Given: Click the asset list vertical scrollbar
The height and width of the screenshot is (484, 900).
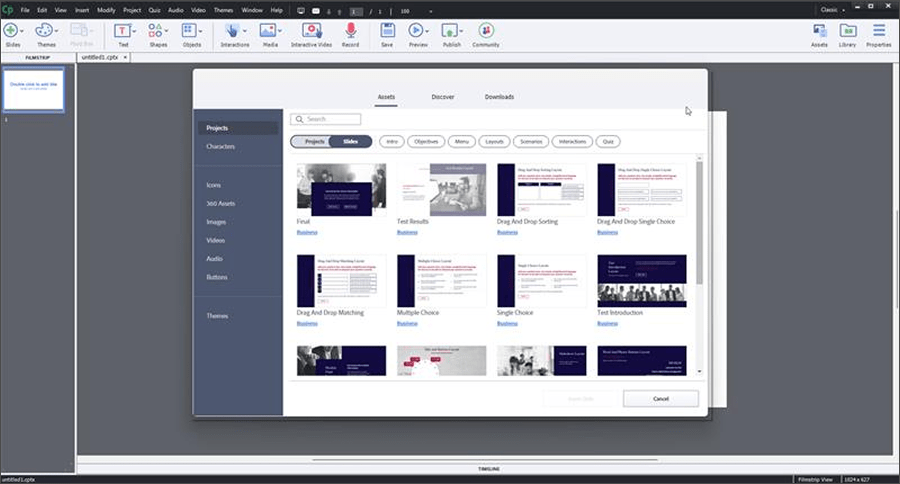Looking at the screenshot, I should tap(699, 222).
